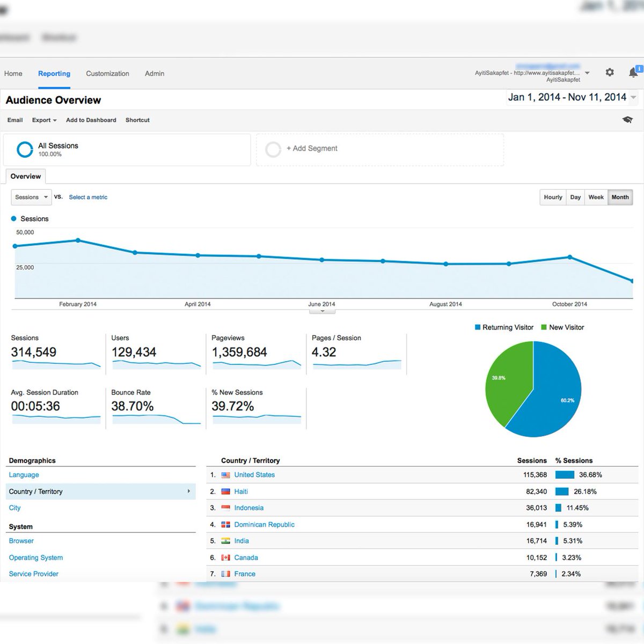Click Add to Dashboard

pos(91,120)
